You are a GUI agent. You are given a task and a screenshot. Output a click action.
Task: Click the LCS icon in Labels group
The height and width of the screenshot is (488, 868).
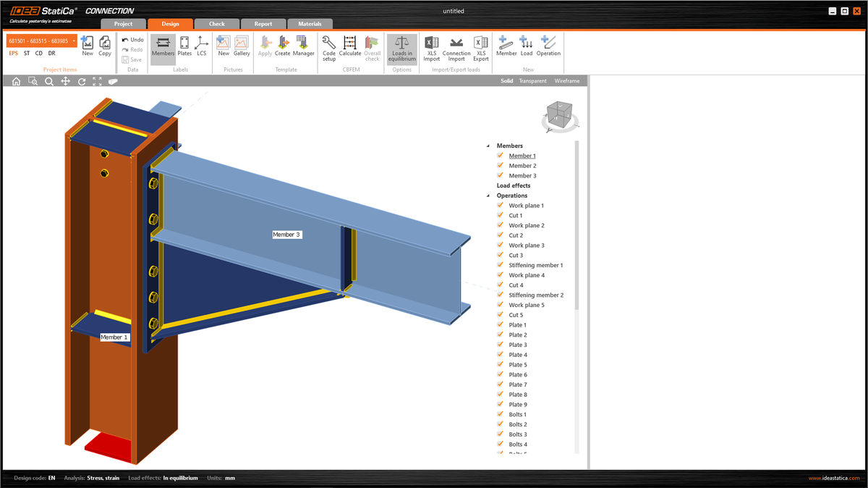201,45
